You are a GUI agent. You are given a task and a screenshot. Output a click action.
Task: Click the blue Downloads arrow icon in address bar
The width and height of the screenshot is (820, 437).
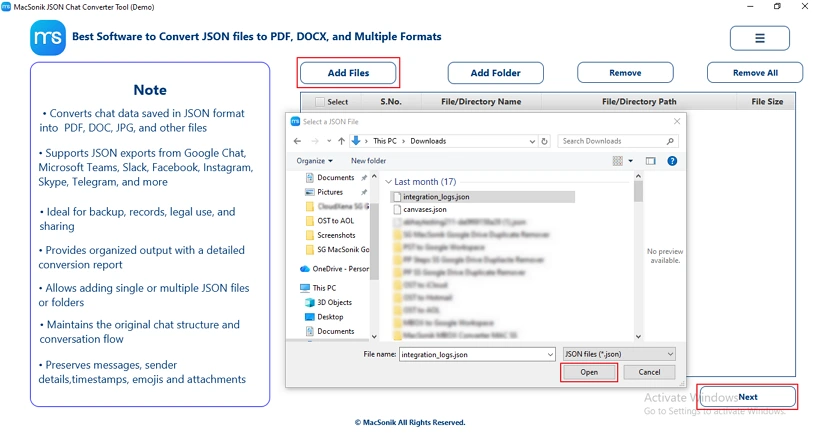click(356, 141)
